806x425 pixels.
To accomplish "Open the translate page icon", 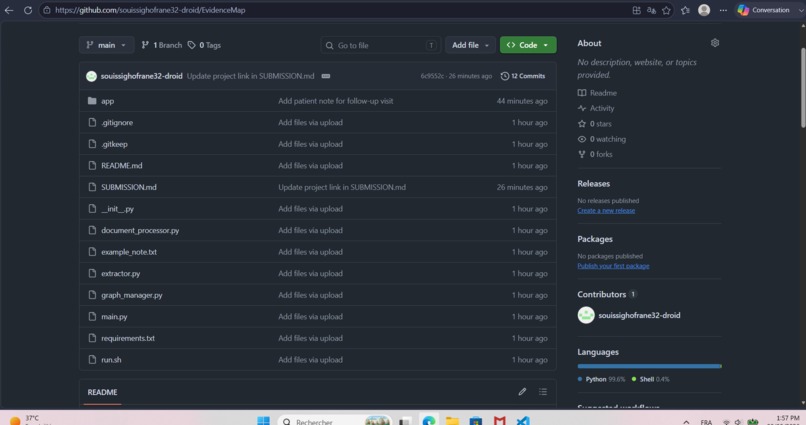I will coord(651,10).
